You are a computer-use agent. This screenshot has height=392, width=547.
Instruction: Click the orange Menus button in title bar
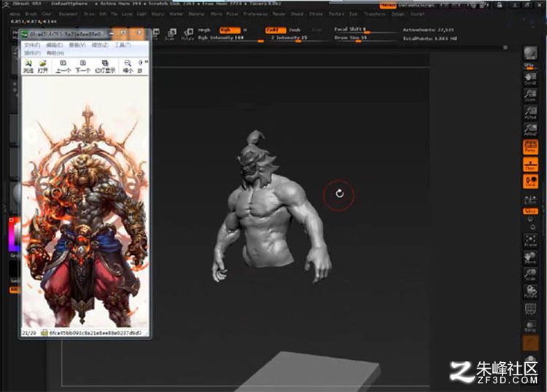[x=388, y=5]
